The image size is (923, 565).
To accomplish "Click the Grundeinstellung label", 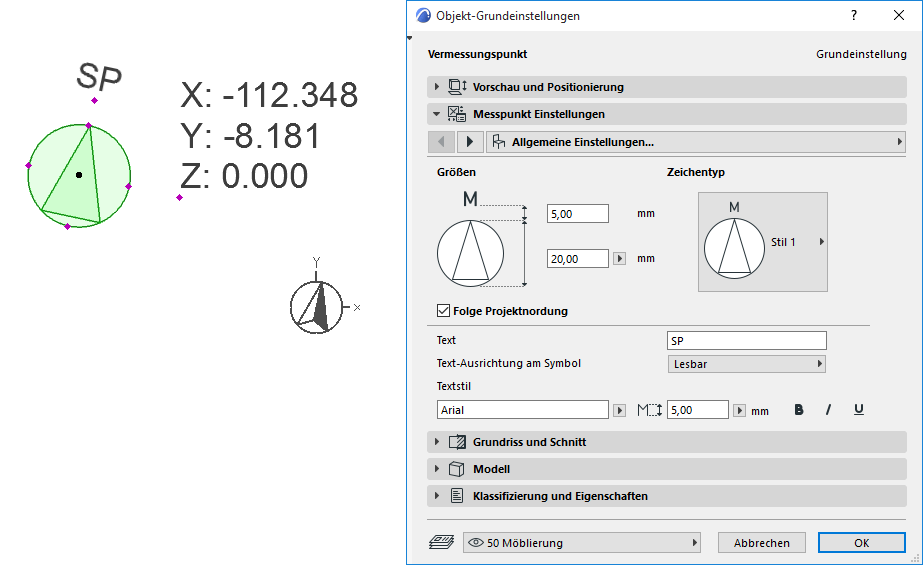I will pos(861,54).
